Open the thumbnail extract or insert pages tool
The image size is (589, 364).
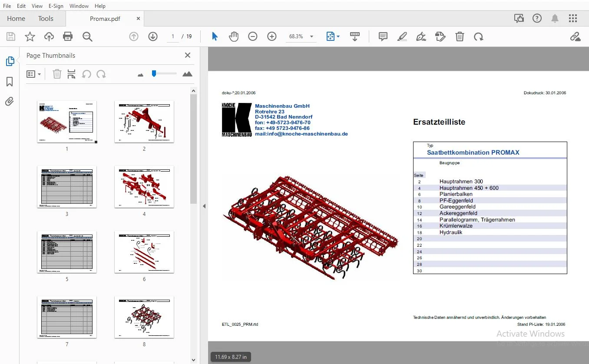tap(72, 74)
